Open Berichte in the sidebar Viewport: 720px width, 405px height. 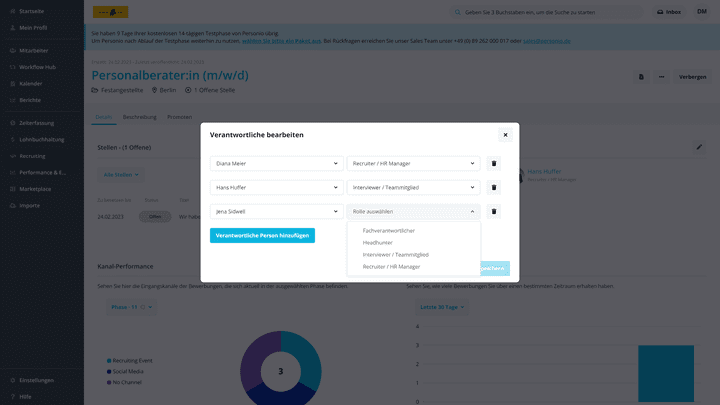pos(30,100)
